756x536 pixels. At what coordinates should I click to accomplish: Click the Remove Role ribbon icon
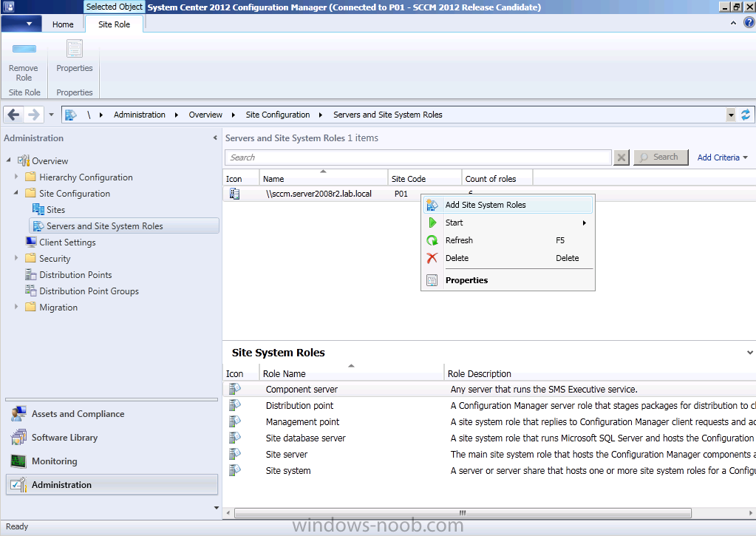tap(24, 49)
